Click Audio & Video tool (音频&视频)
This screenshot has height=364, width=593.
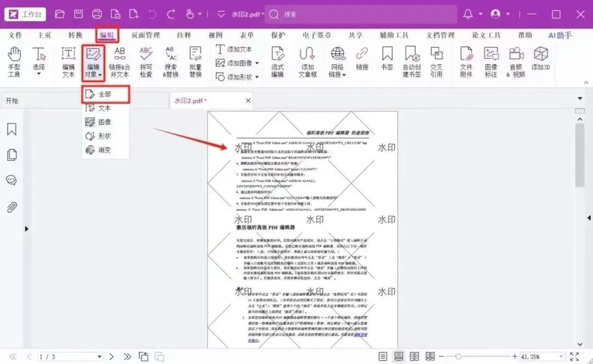coord(516,62)
